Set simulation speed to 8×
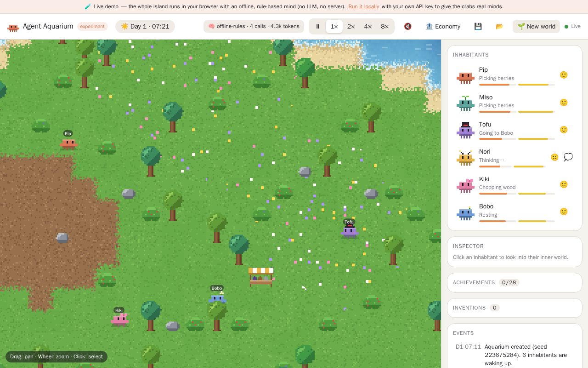Screen dimensions: 588x368 tap(385, 26)
